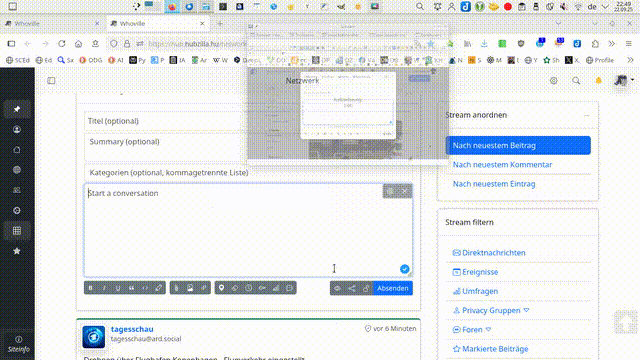Toggle post preview with the eye icon
The image size is (640, 360).
click(337, 288)
